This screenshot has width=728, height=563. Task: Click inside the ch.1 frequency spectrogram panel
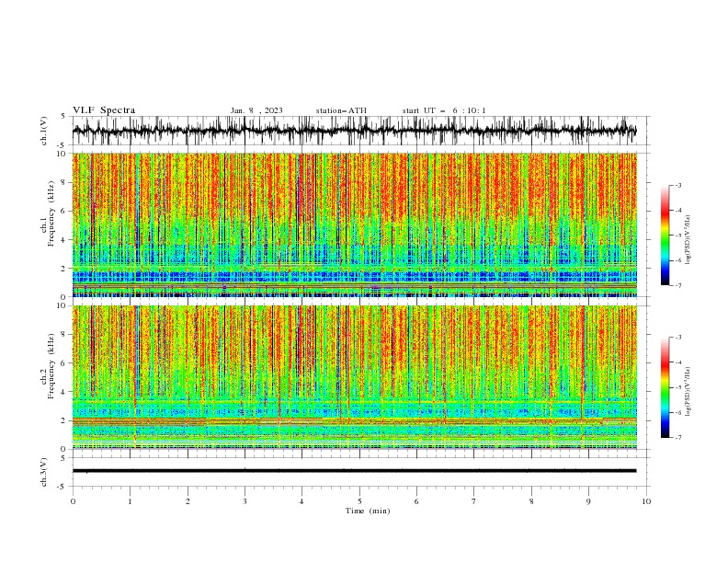354,224
